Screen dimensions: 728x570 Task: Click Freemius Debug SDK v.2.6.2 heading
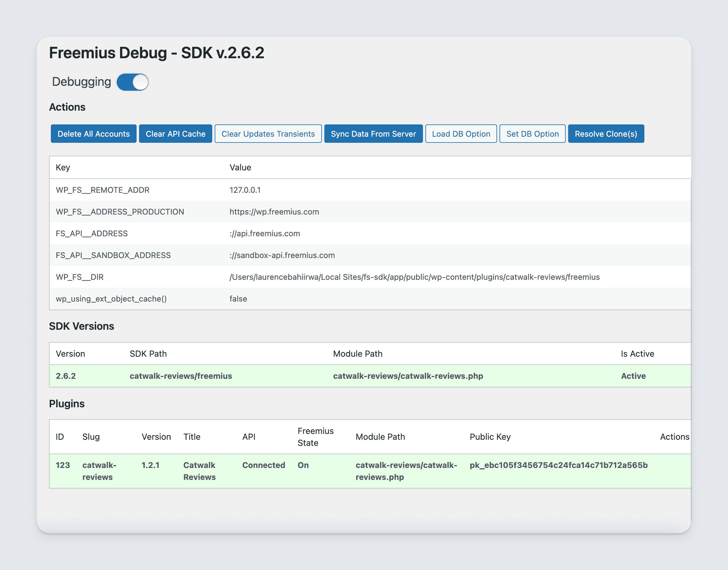pos(157,53)
